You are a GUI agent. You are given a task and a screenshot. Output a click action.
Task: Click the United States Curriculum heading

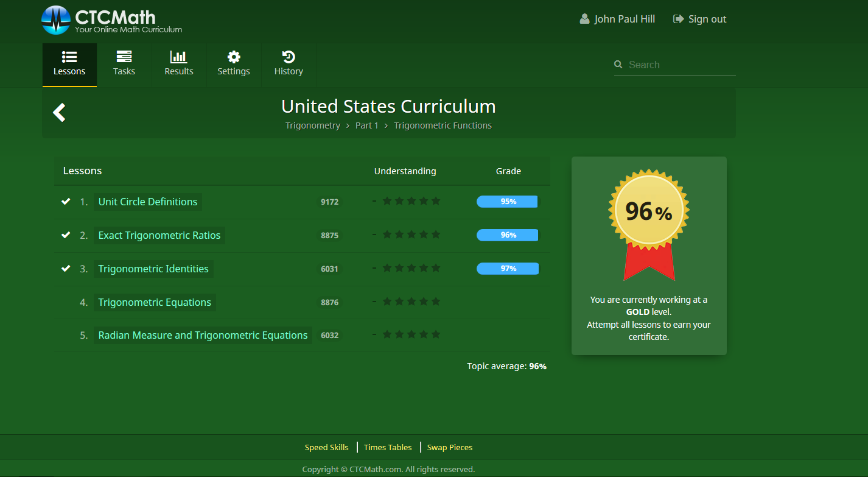(388, 107)
